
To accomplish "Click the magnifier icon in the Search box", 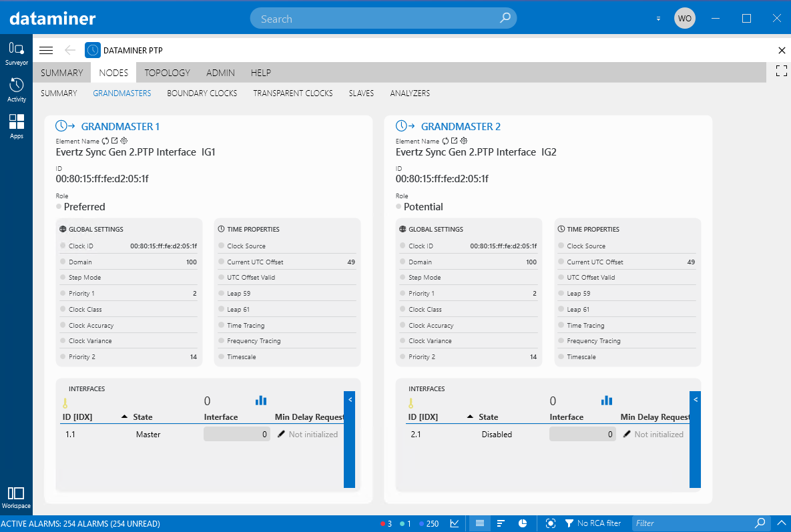I will [505, 18].
